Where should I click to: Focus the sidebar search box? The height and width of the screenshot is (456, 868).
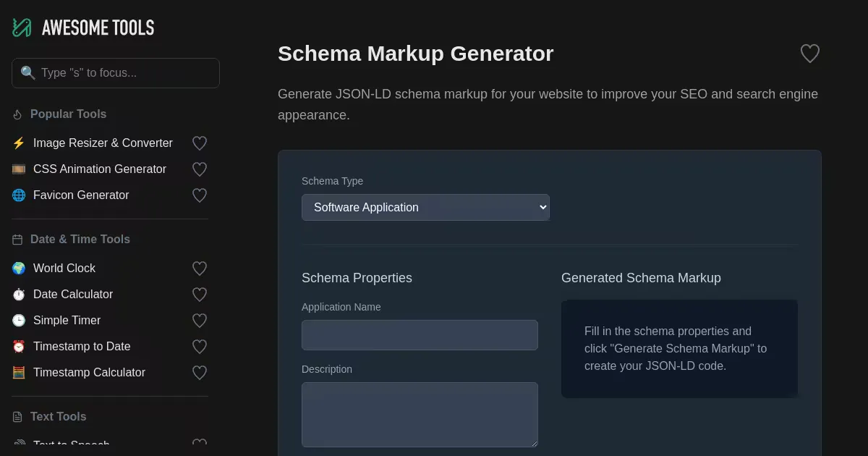pyautogui.click(x=116, y=73)
